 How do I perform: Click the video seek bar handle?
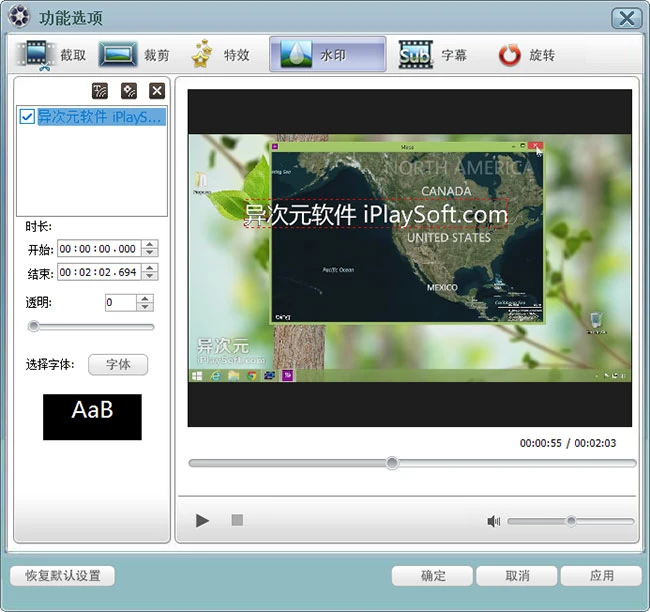392,463
